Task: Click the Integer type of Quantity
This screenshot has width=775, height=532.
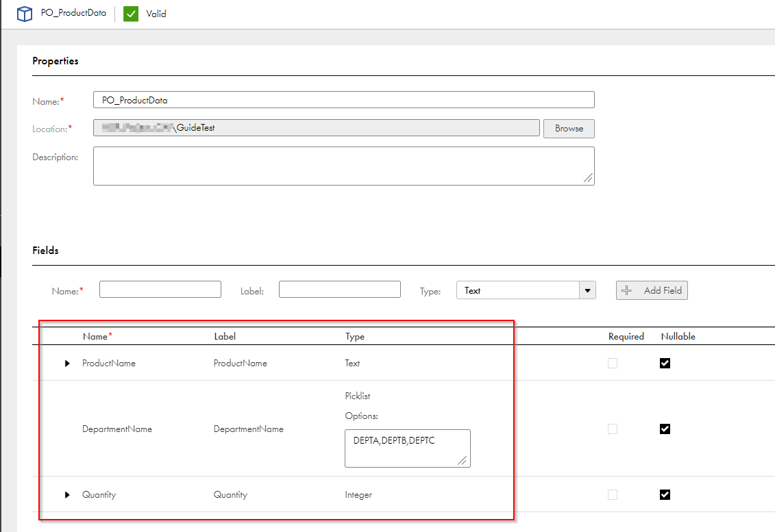Action: click(x=358, y=494)
